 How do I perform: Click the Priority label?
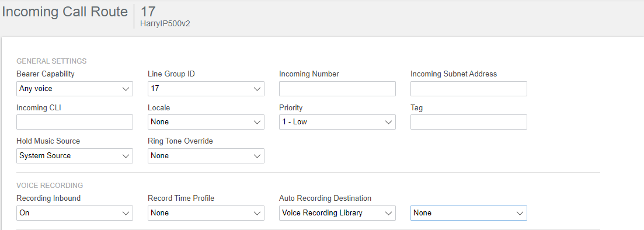291,108
